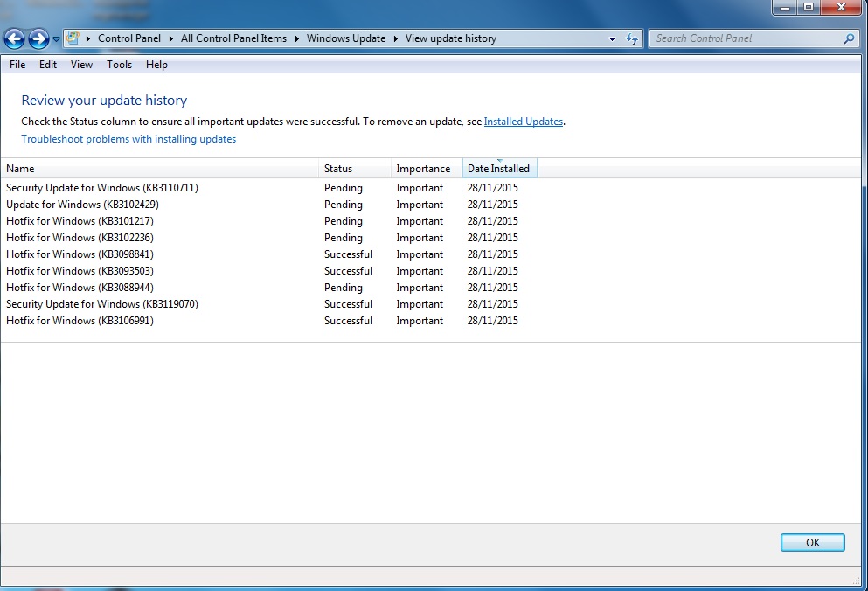
Task: Click the Refresh button beside address bar
Action: point(632,38)
